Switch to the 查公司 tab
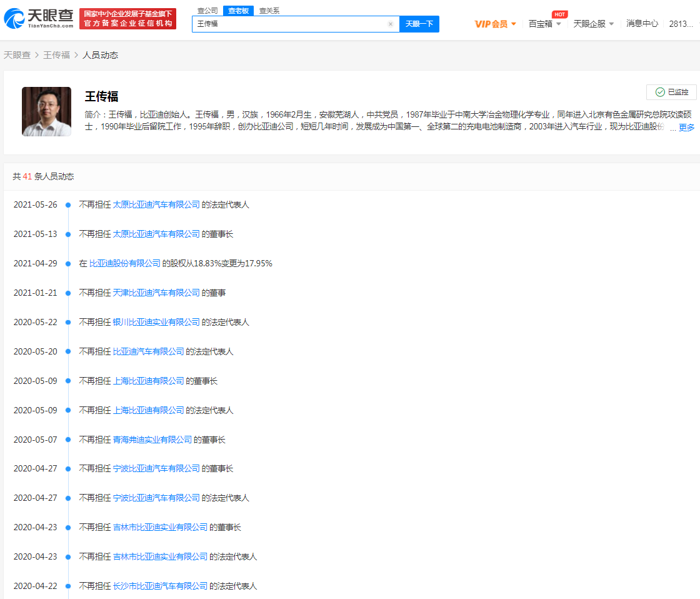700x599 pixels. (207, 11)
